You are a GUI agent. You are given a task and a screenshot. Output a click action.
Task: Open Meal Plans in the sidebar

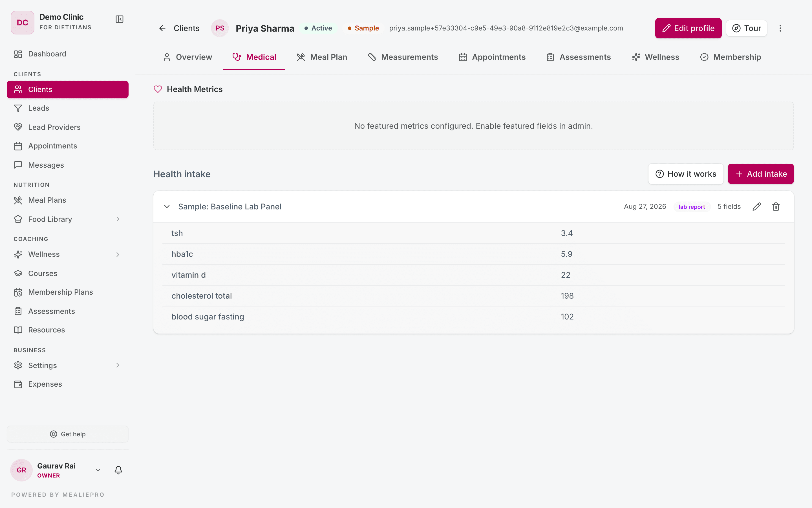pos(67,200)
